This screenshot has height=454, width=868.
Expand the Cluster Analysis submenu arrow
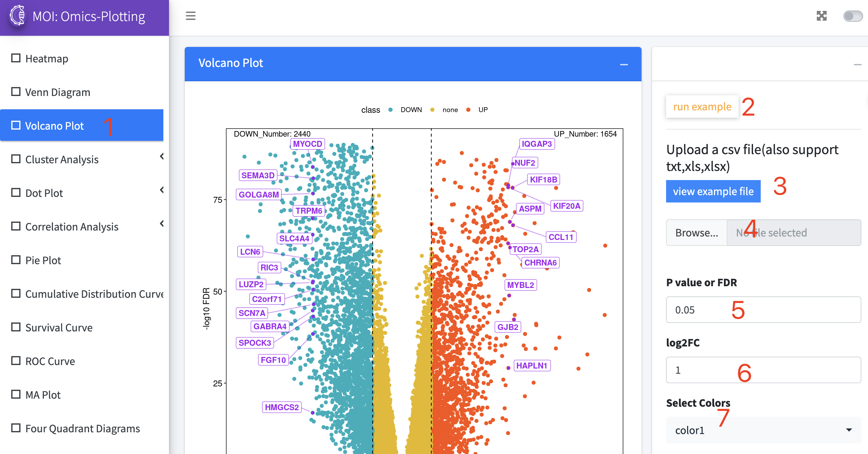point(162,156)
